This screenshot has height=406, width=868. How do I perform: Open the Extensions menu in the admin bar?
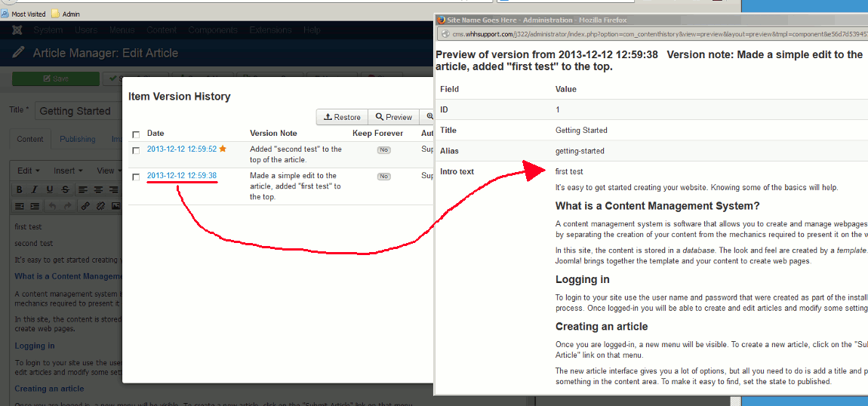point(271,30)
